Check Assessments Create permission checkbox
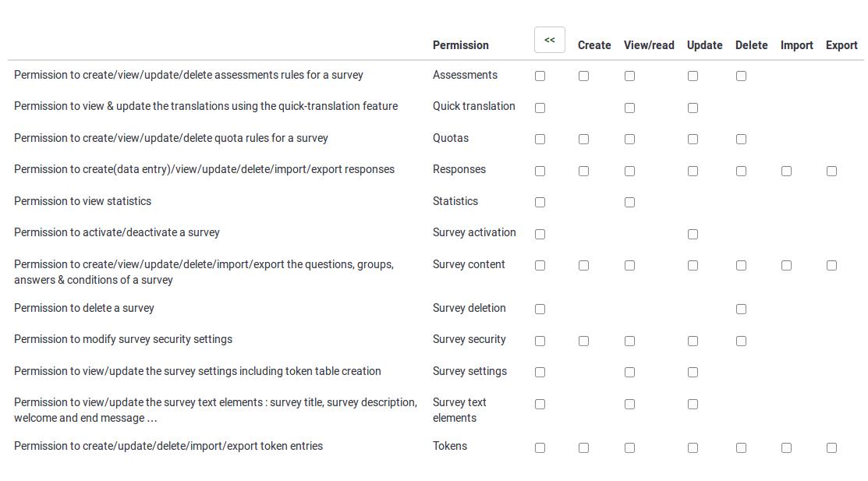This screenshot has width=868, height=481. click(x=583, y=76)
